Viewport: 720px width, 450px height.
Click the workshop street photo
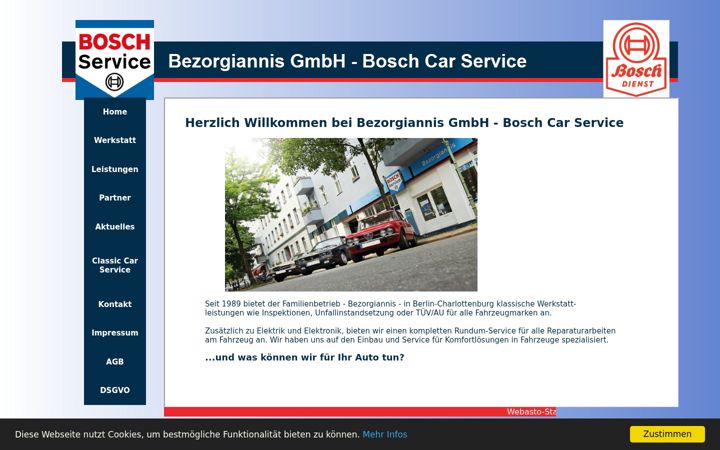tap(351, 214)
